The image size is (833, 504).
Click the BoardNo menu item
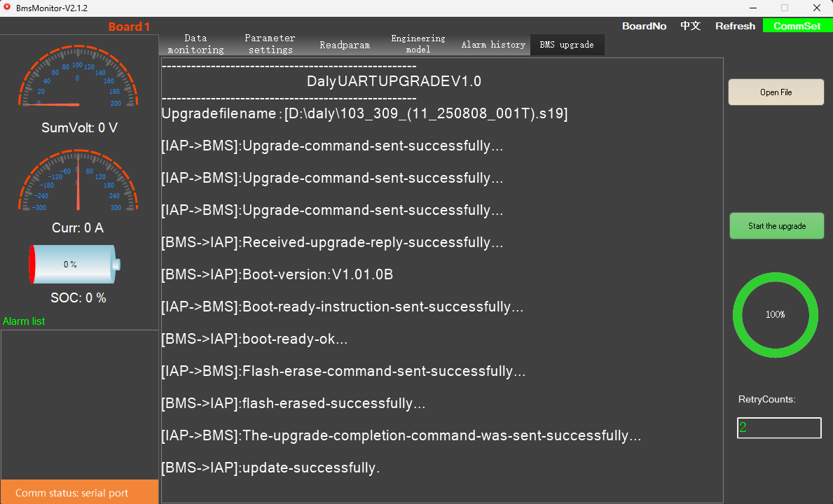point(644,26)
